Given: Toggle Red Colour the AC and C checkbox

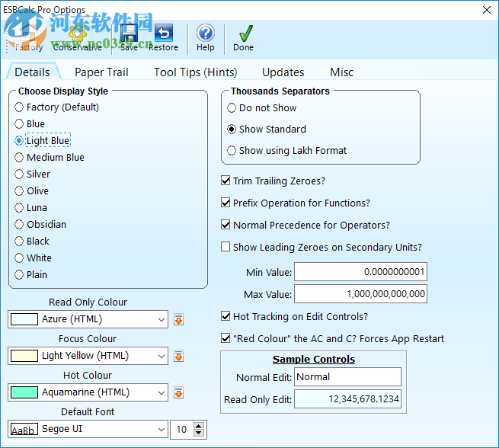Looking at the screenshot, I should [226, 338].
